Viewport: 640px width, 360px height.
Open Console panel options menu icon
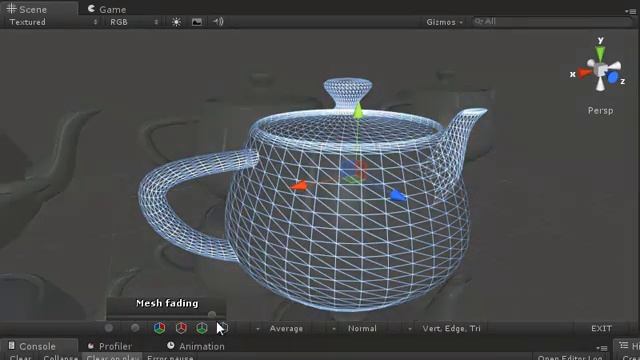click(602, 348)
